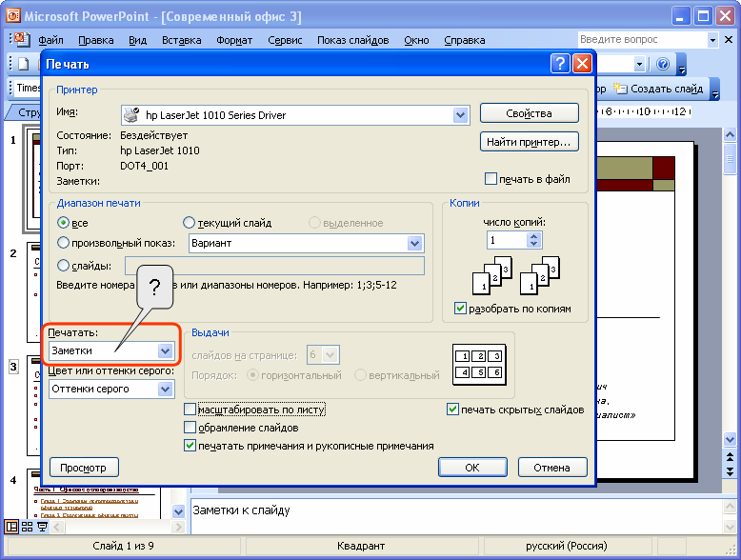Click the 'Свойства' button
The width and height of the screenshot is (741, 560).
pos(530,113)
